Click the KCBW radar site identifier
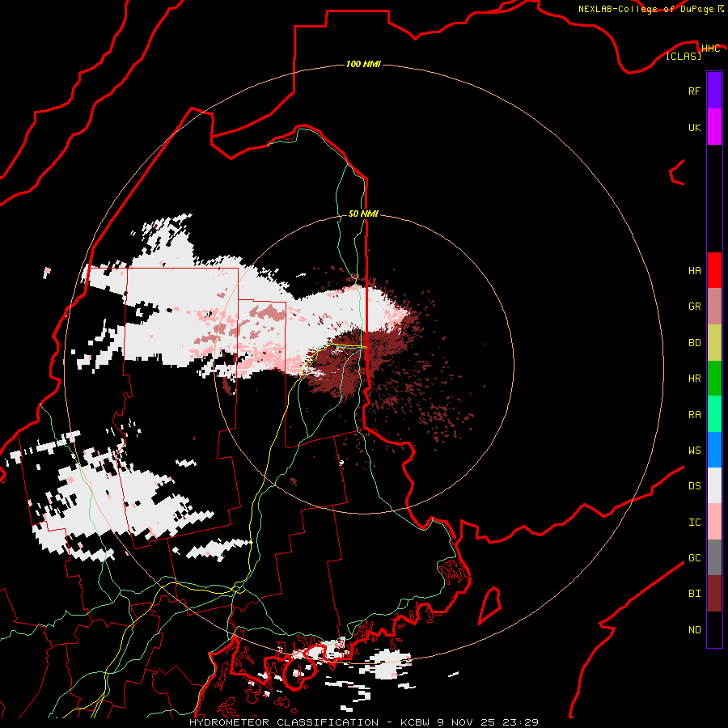 [x=416, y=722]
